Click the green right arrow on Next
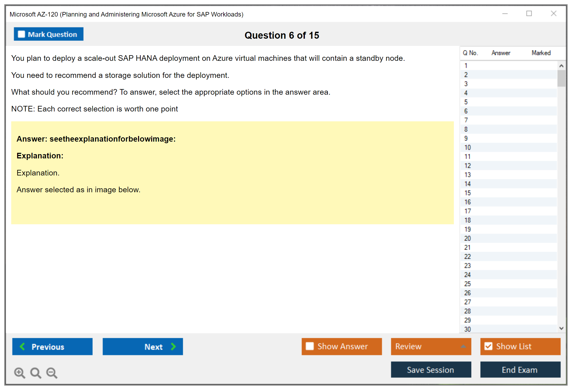574x392 pixels. 174,346
